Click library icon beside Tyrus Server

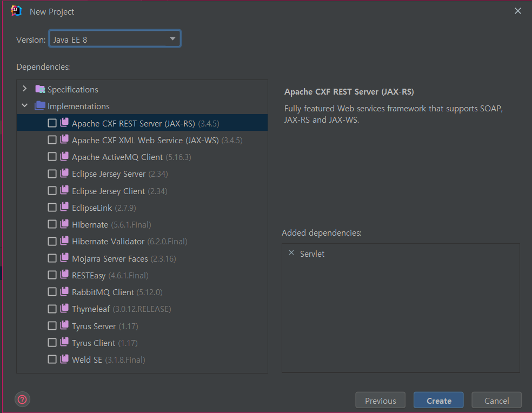[64, 325]
